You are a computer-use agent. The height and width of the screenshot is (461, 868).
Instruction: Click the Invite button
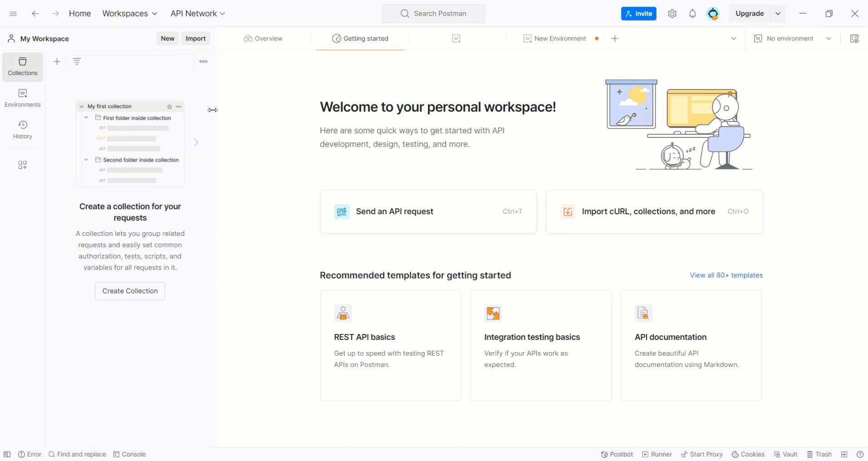(639, 14)
